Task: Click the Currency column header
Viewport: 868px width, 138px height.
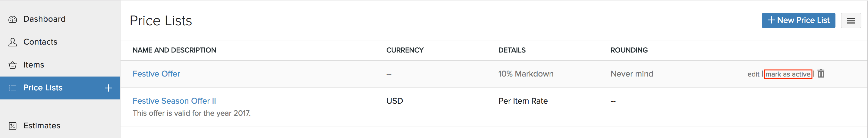Action: pos(405,50)
